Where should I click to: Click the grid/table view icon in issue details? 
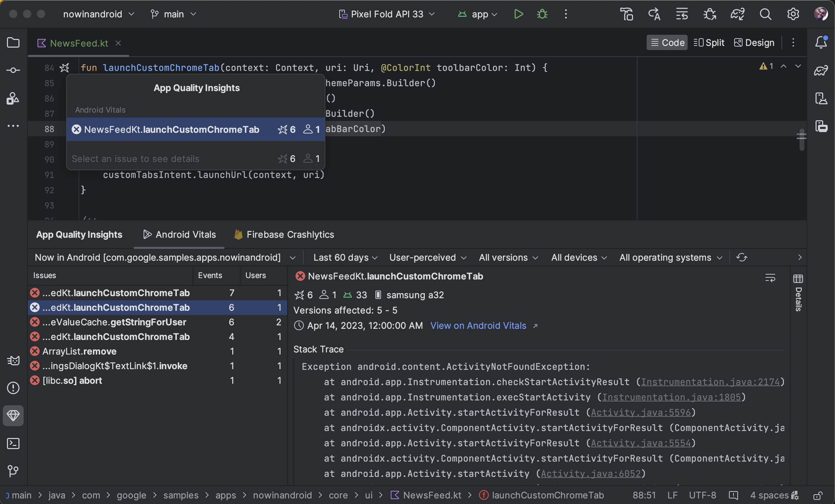[x=798, y=278]
